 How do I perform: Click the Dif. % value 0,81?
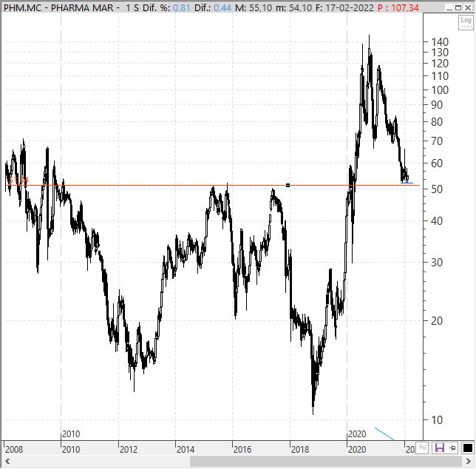[182, 7]
